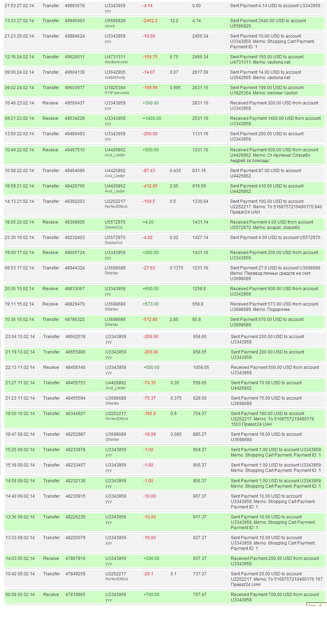The height and width of the screenshot is (644, 327).
Task: Select the +300.00 received amount
Action: tap(150, 103)
